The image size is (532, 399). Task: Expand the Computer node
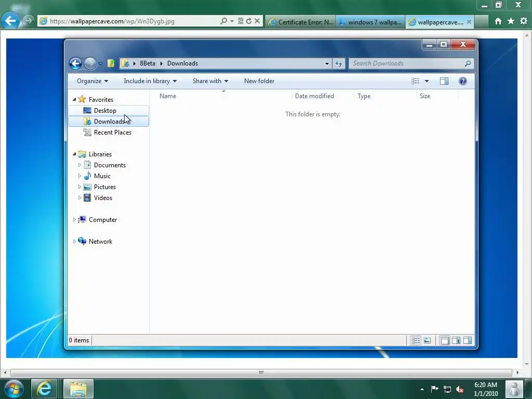tap(74, 220)
